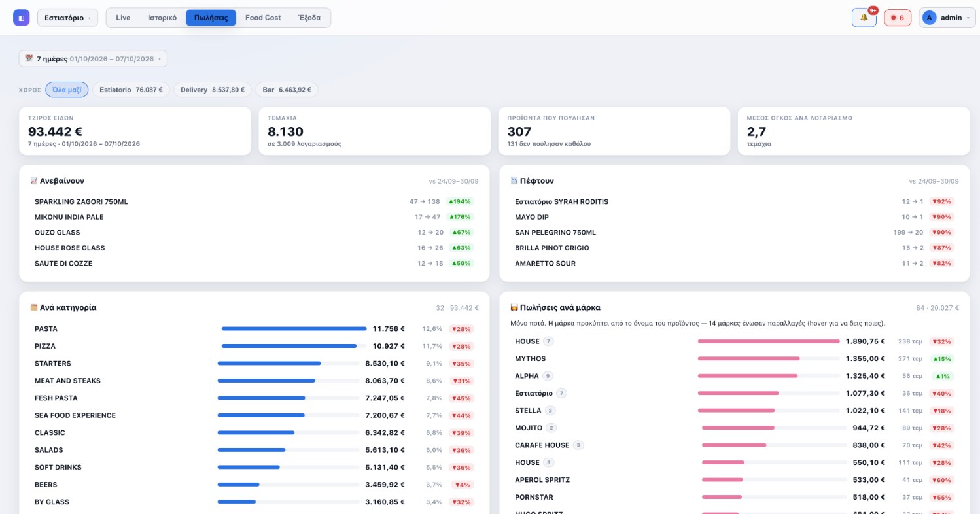This screenshot has width=980, height=514.
Task: Click the variant badge next to STELLA
Action: [550, 411]
